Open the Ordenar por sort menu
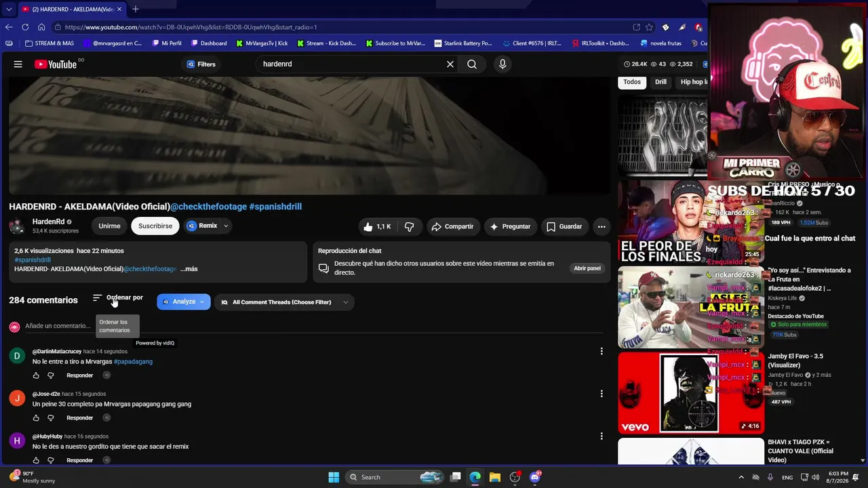Viewport: 868px width, 488px height. click(118, 298)
